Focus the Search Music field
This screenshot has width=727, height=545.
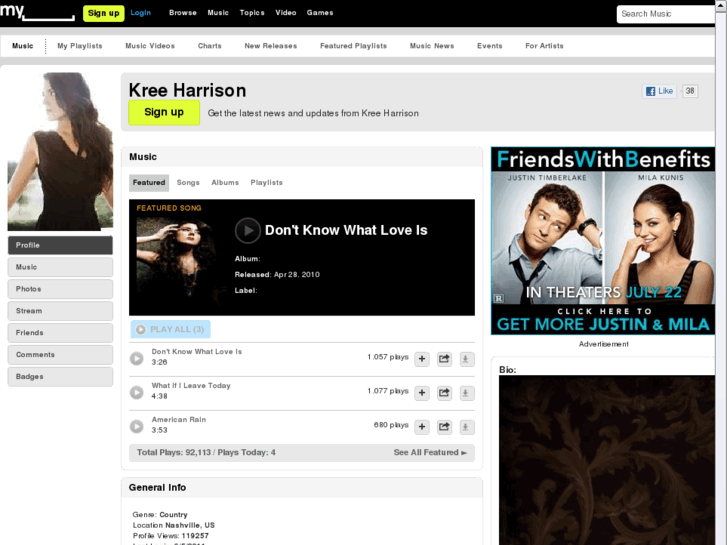(666, 14)
